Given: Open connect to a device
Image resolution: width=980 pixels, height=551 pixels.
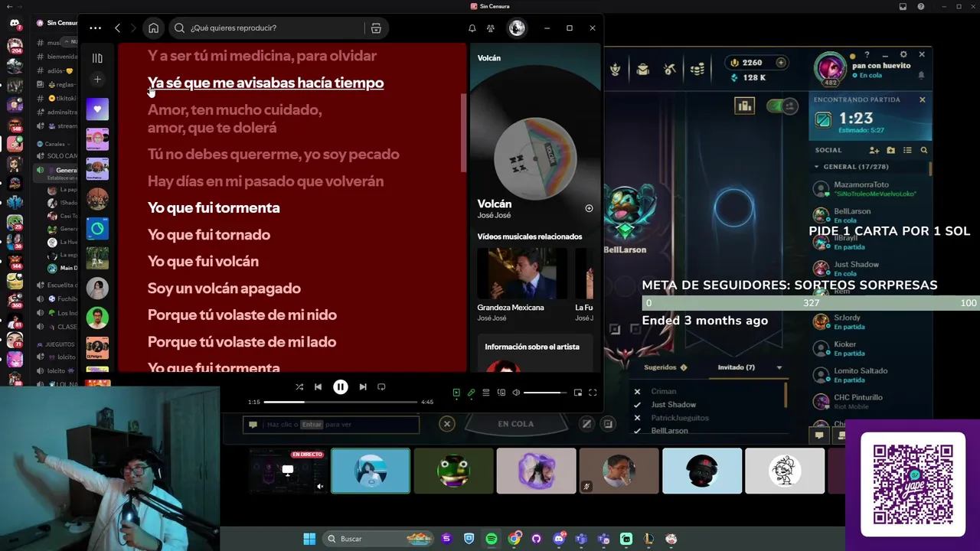Looking at the screenshot, I should (501, 393).
